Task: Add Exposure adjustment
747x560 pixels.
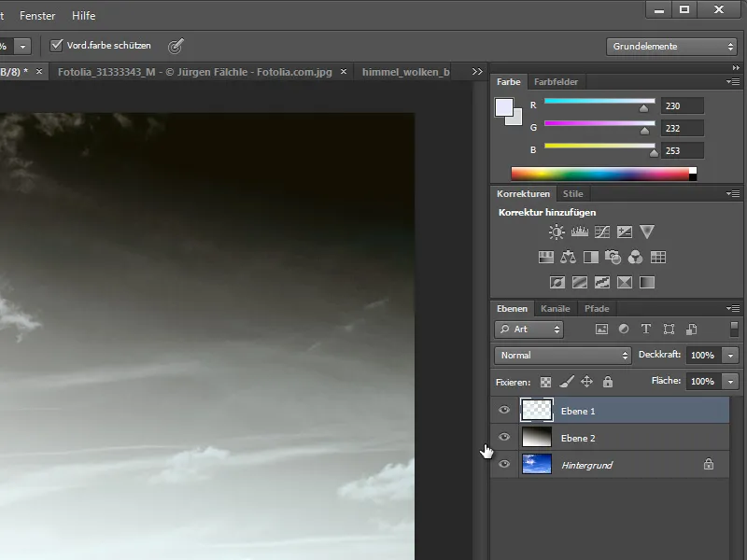Action: tap(625, 231)
